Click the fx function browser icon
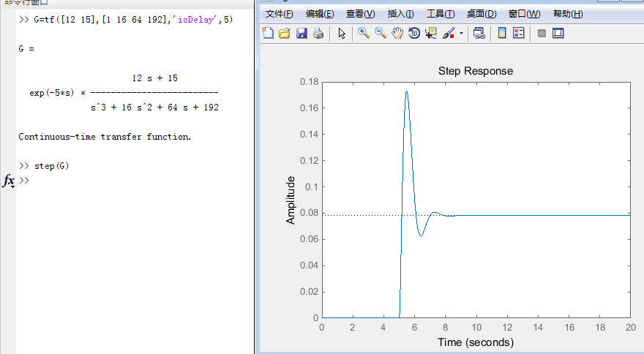 tap(9, 180)
